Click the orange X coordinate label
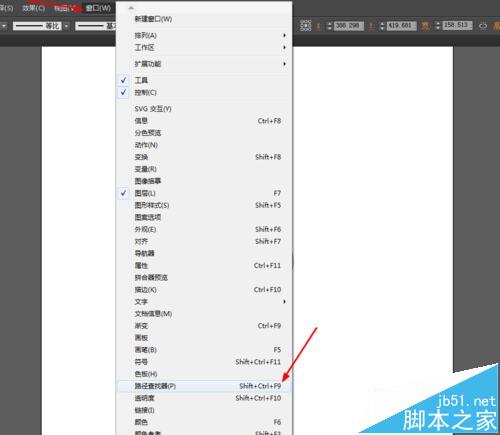Screen dimensions: 500x435 (318, 26)
